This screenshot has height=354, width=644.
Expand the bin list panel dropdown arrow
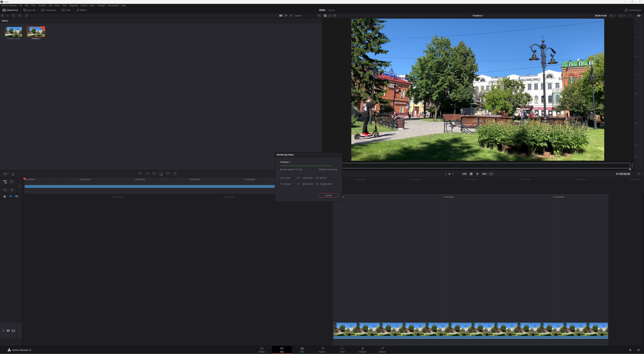7,16
